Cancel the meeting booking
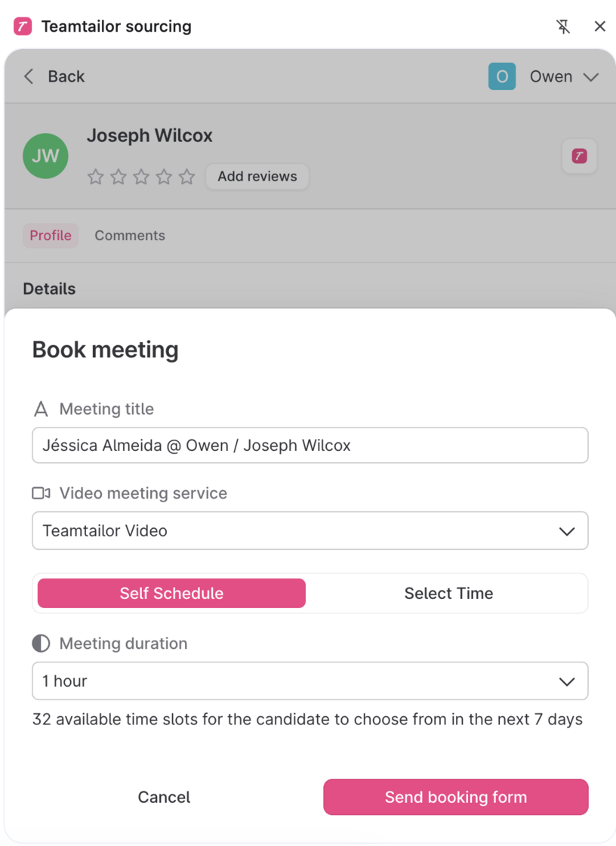This screenshot has height=846, width=616. [x=164, y=797]
